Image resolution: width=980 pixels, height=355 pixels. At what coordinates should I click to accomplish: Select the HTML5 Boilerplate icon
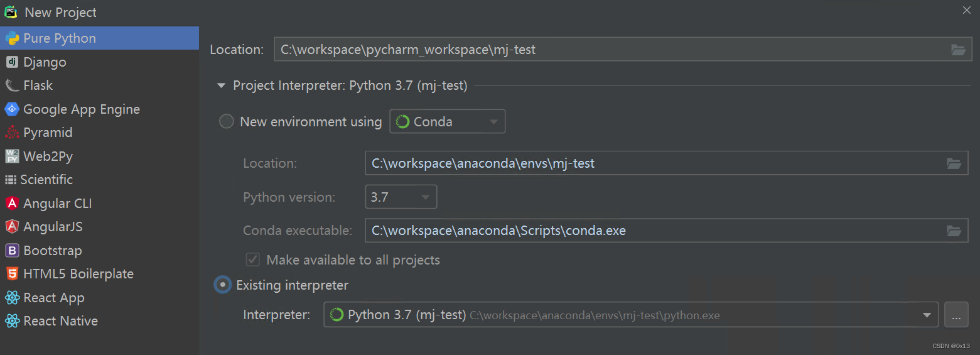12,274
